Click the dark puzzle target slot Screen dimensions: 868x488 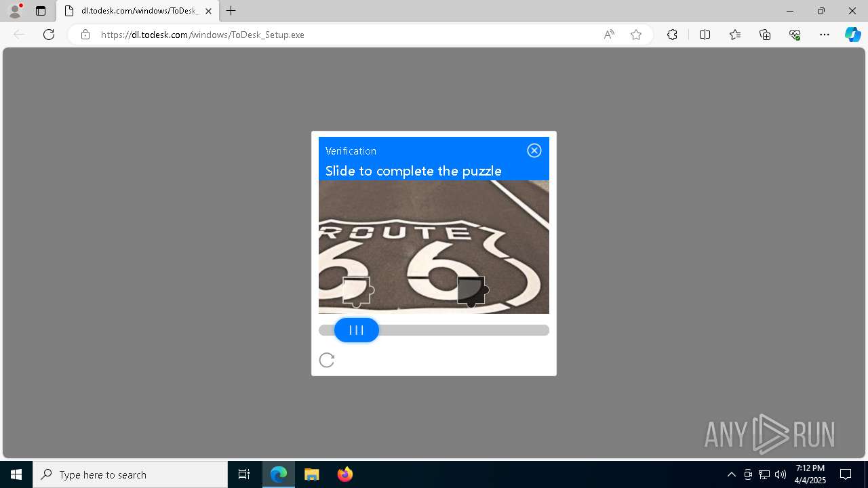pos(472,291)
